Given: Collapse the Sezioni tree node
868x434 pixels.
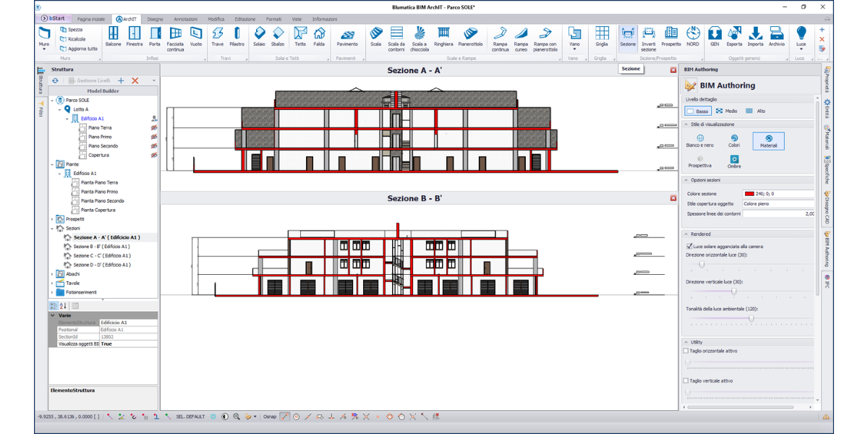Looking at the screenshot, I should tap(53, 228).
